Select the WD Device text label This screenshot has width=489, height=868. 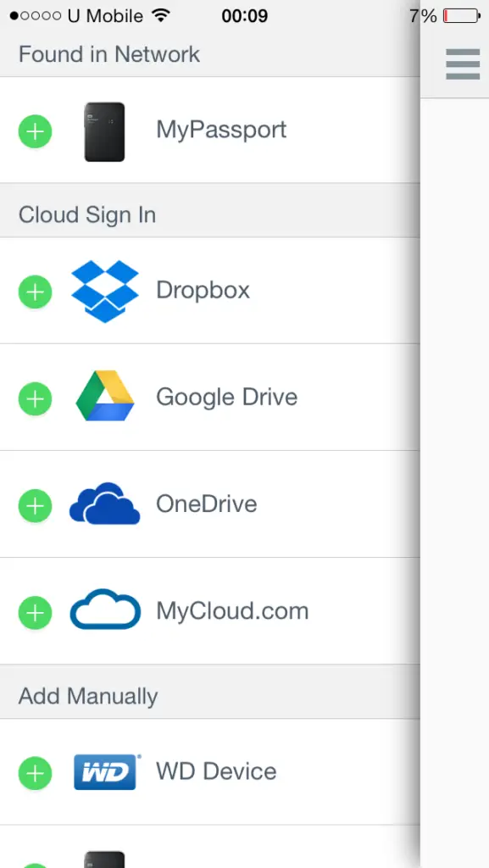[x=216, y=771]
